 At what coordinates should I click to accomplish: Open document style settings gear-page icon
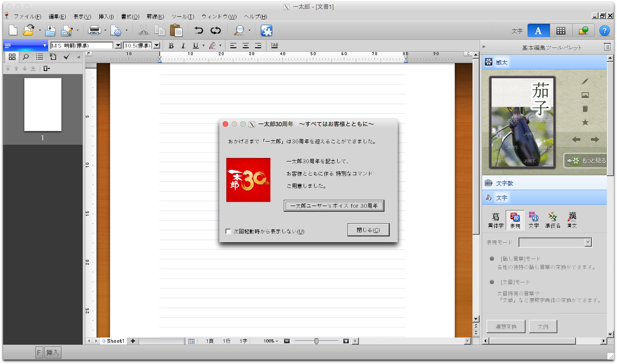[116, 30]
